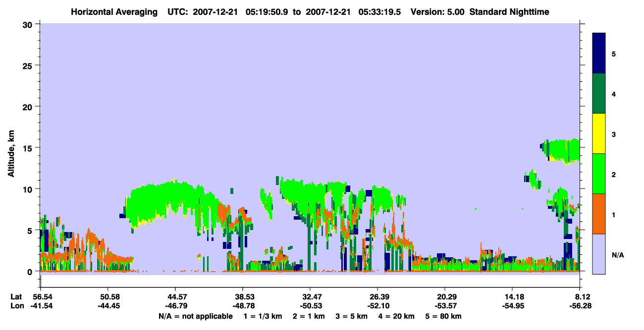Click longitude value -48.78

[x=243, y=306]
